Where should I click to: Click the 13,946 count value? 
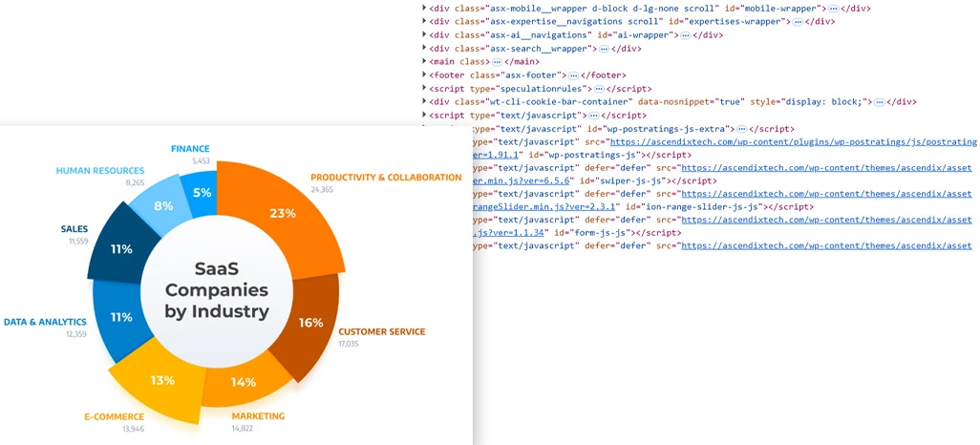coord(133,429)
